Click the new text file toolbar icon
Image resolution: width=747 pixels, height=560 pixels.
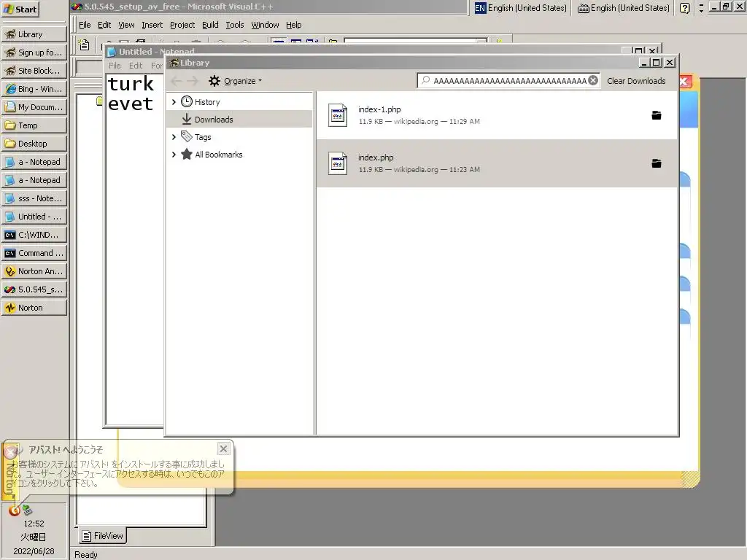(85, 44)
